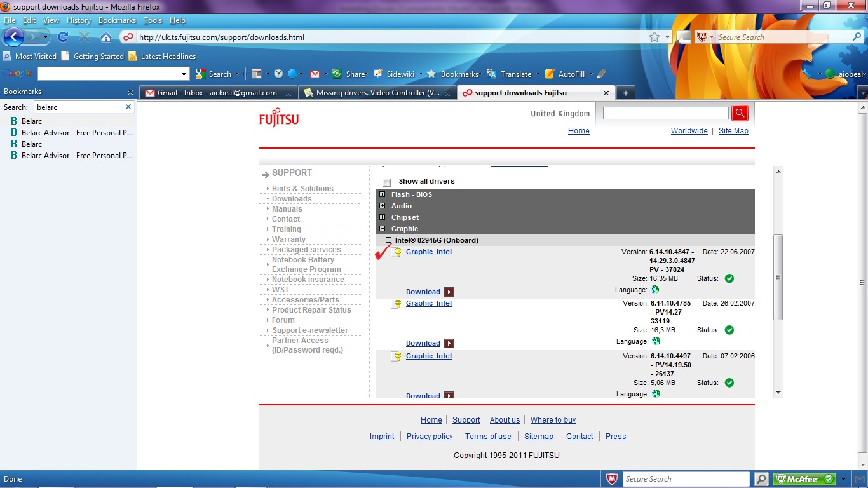Expand the Chipset driver category
868x488 pixels.
[382, 217]
